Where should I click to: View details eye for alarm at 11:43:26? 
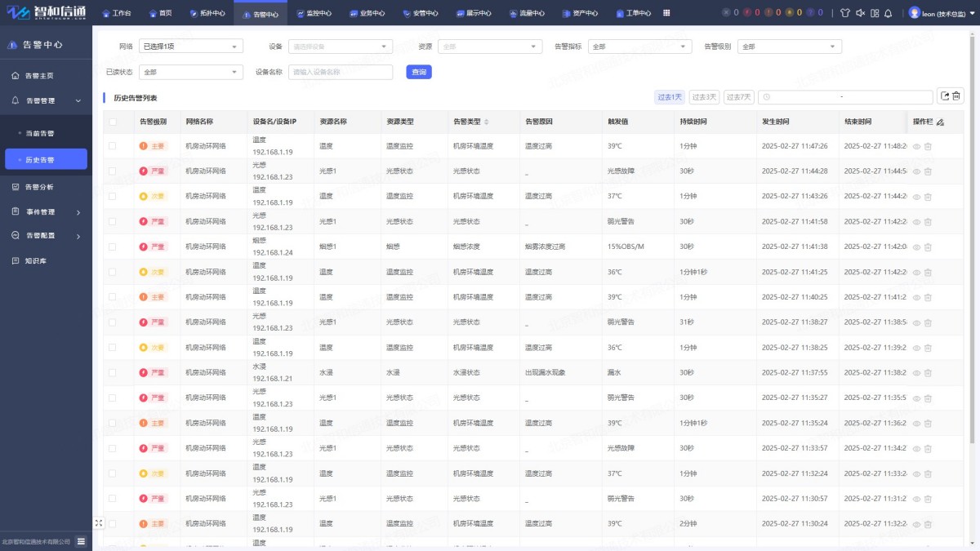click(x=916, y=198)
